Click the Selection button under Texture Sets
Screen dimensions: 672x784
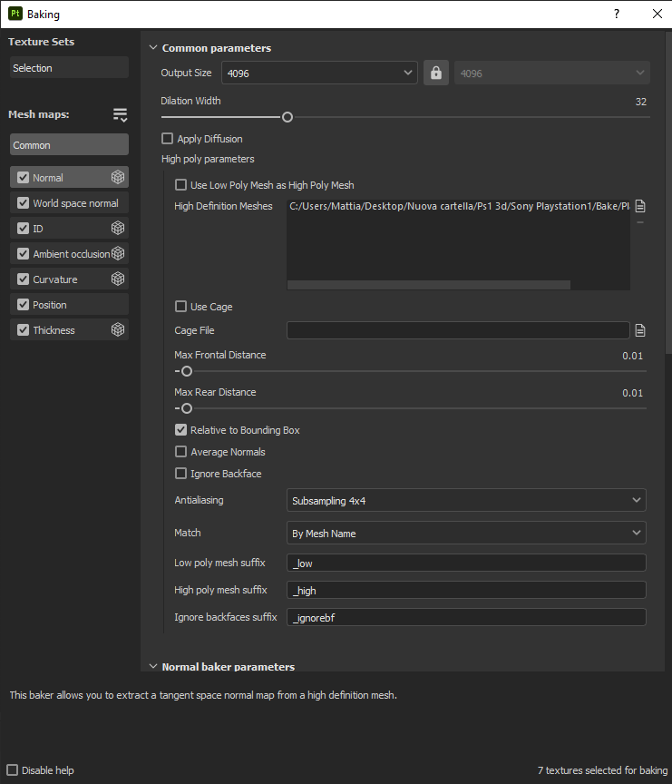point(68,66)
